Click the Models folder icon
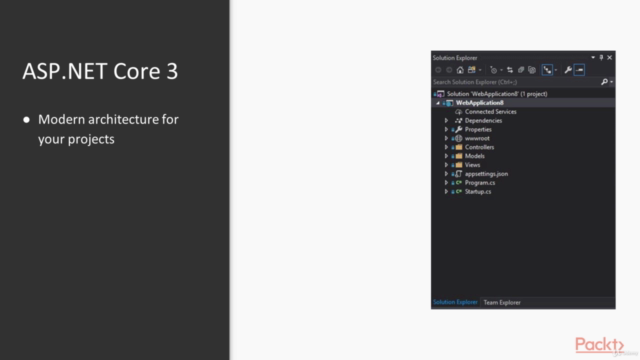The height and width of the screenshot is (360, 640). (459, 156)
